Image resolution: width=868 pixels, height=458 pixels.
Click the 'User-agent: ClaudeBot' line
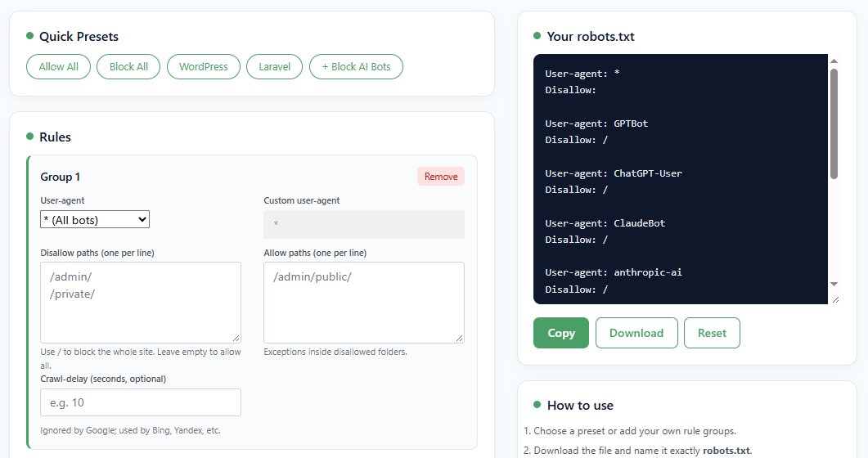point(605,223)
